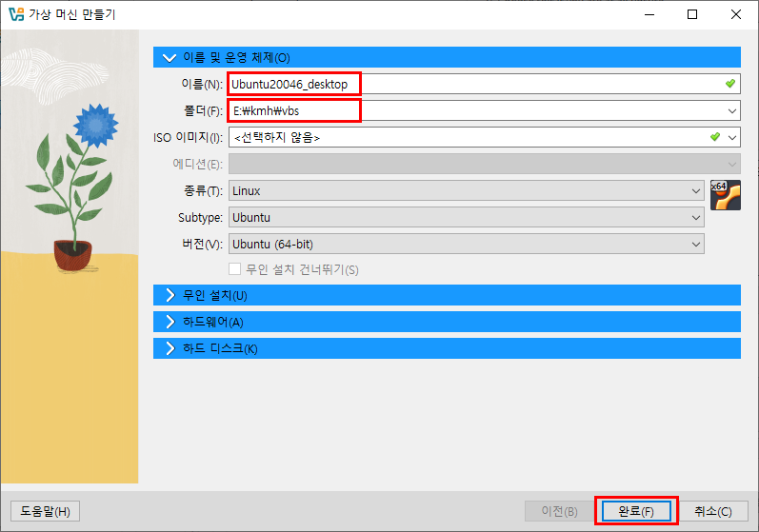The height and width of the screenshot is (532, 759).
Task: Click the 에디션(E): label
Action: point(197,164)
